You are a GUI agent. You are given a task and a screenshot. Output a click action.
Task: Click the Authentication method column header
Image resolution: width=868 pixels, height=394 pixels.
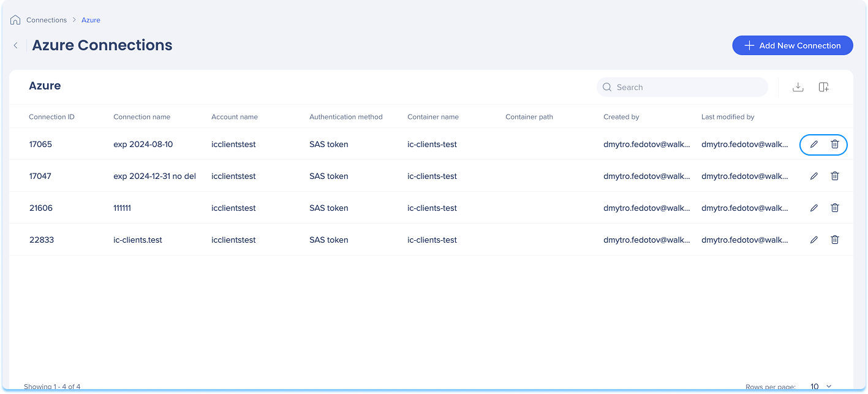pos(346,117)
